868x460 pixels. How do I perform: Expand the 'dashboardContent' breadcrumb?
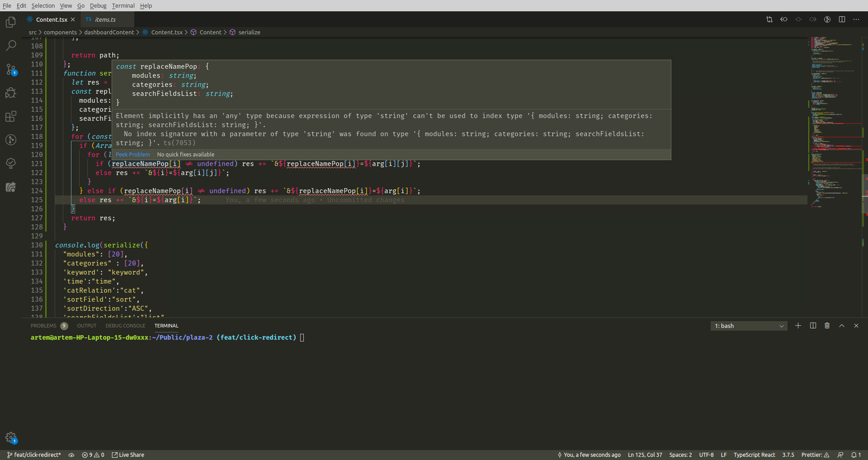click(109, 32)
